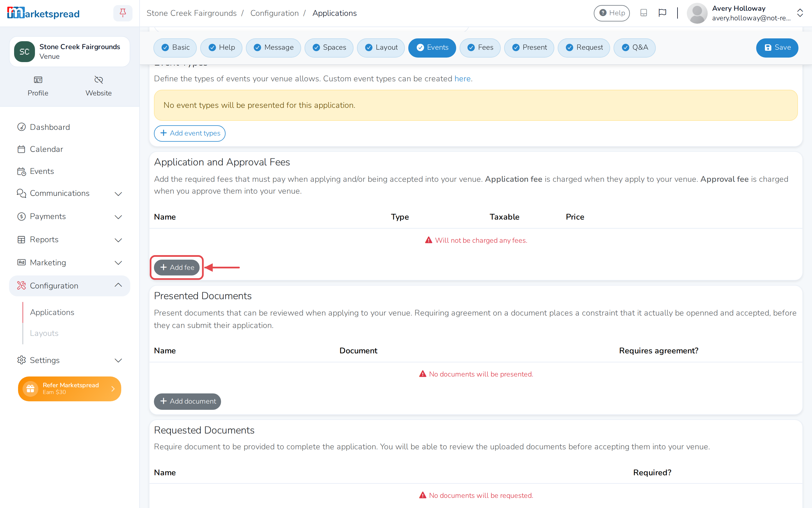Open Layouts under Configuration

click(44, 333)
